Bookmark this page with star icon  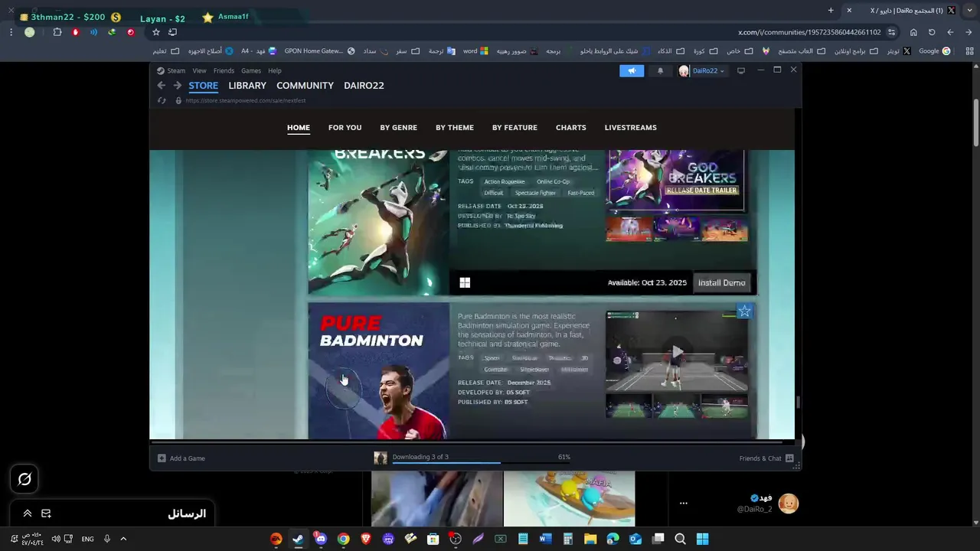tap(156, 32)
